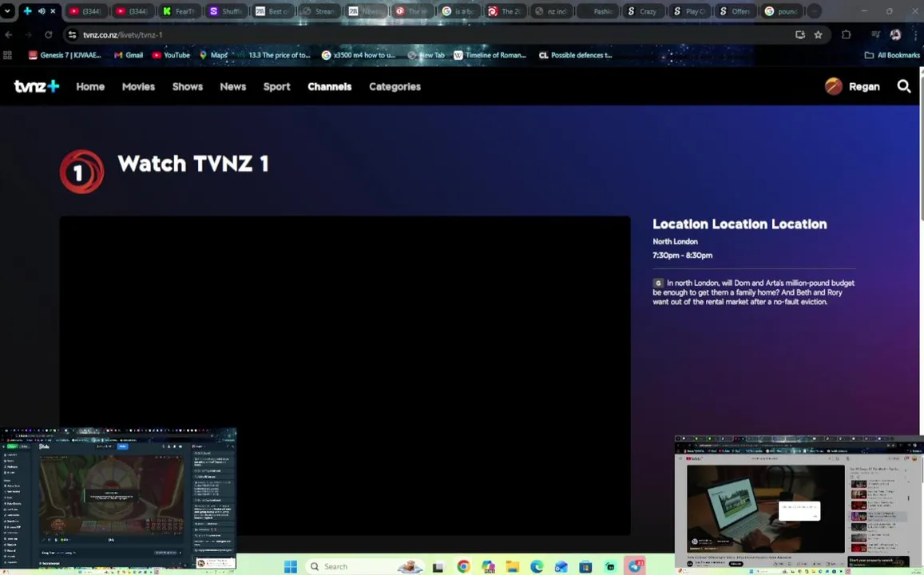This screenshot has height=575, width=924.
Task: Click the black live video player area
Action: pos(345,376)
